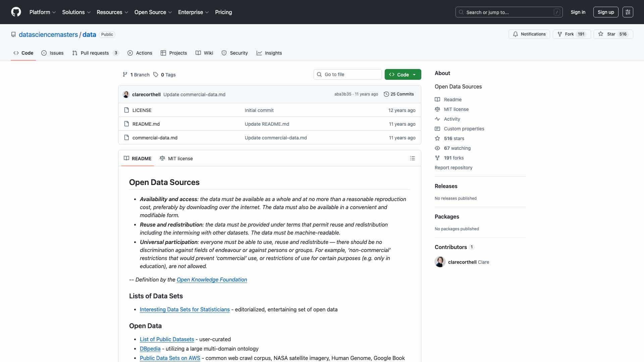This screenshot has width=644, height=362.
Task: Click the Sign in link
Action: click(578, 12)
